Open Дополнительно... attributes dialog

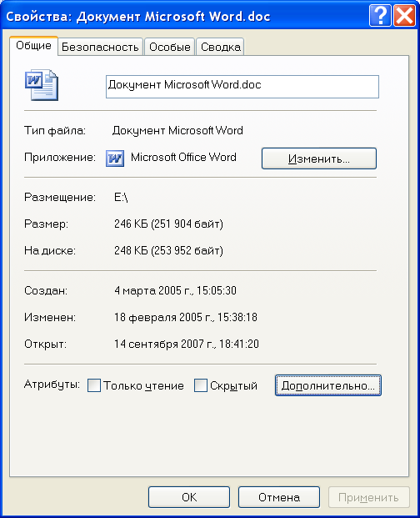(328, 385)
